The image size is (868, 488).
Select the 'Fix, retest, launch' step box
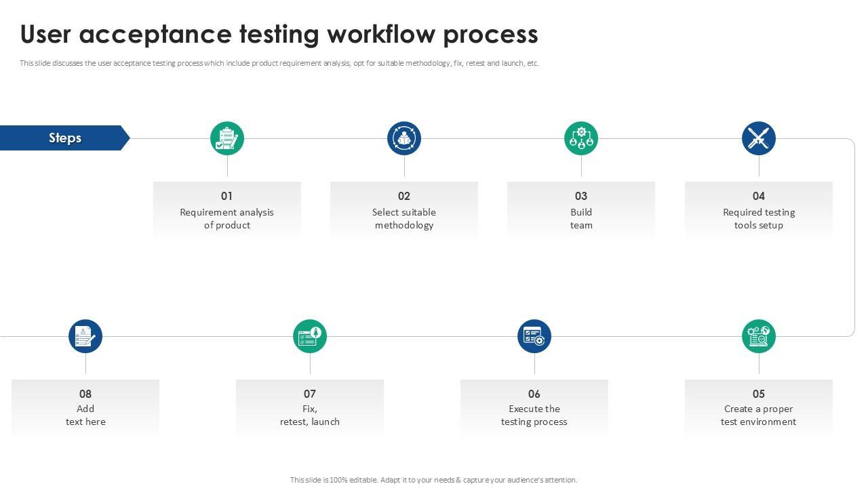click(310, 407)
